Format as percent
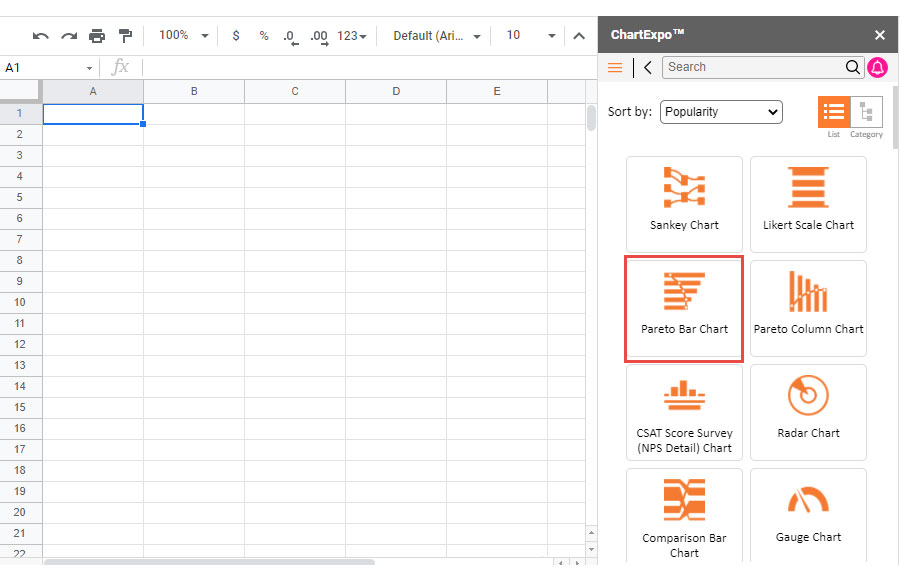Viewport: 900px width, 574px height. click(264, 36)
